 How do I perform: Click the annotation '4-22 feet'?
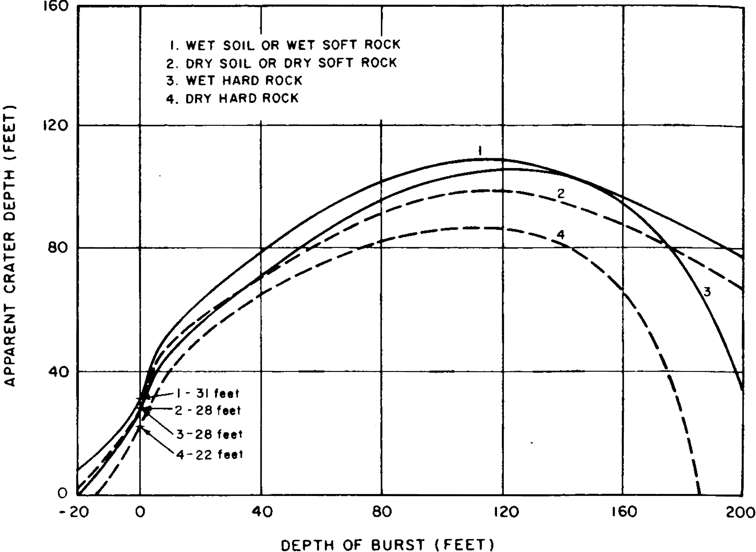[x=210, y=454]
